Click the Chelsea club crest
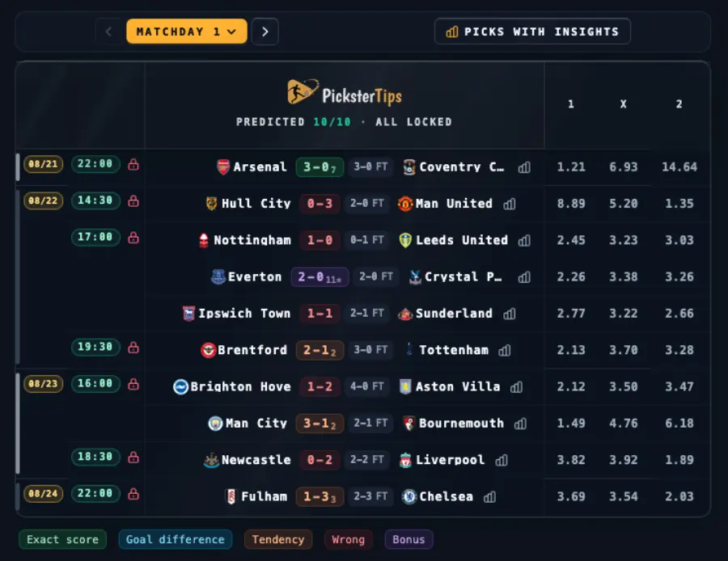Image resolution: width=728 pixels, height=561 pixels. click(x=409, y=497)
